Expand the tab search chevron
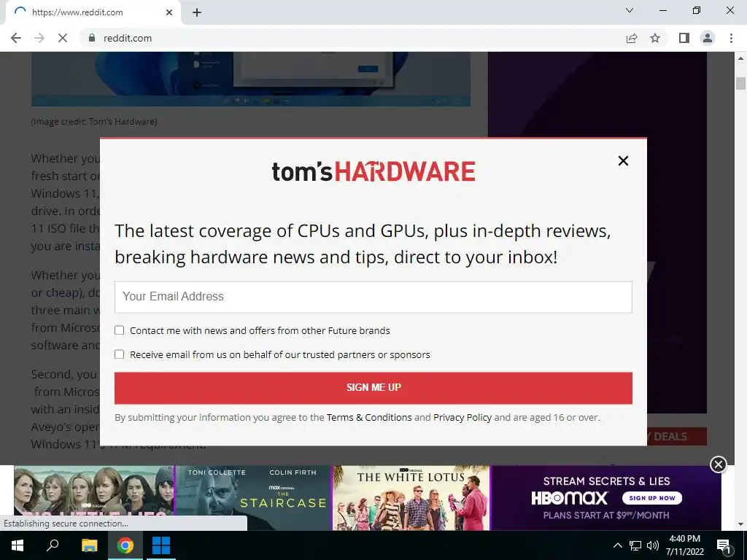Image resolution: width=747 pixels, height=560 pixels. [x=630, y=10]
